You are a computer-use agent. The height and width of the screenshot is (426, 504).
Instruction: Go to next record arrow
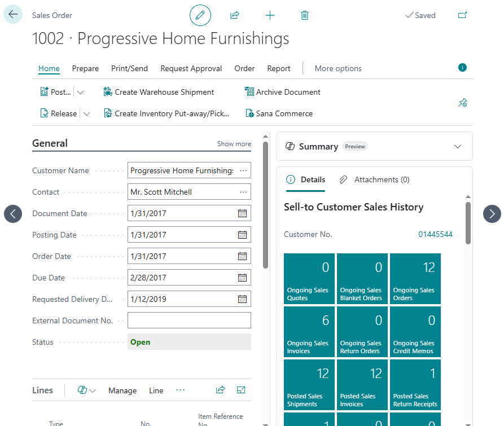point(492,213)
